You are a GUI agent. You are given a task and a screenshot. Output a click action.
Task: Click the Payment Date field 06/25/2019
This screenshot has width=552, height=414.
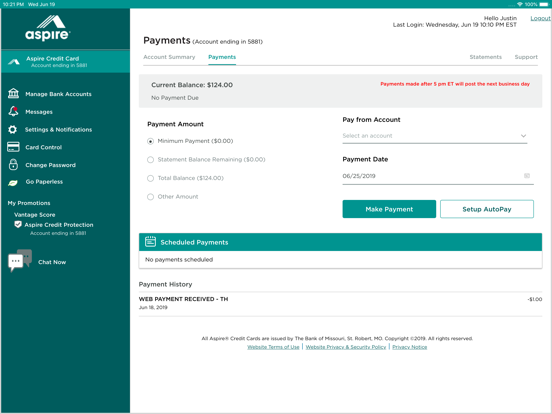click(438, 176)
